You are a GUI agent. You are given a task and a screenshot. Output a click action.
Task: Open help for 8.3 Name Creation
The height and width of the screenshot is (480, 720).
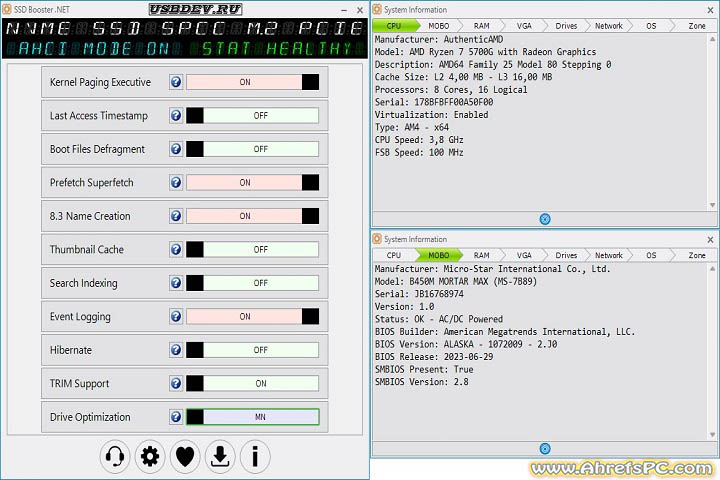point(176,216)
